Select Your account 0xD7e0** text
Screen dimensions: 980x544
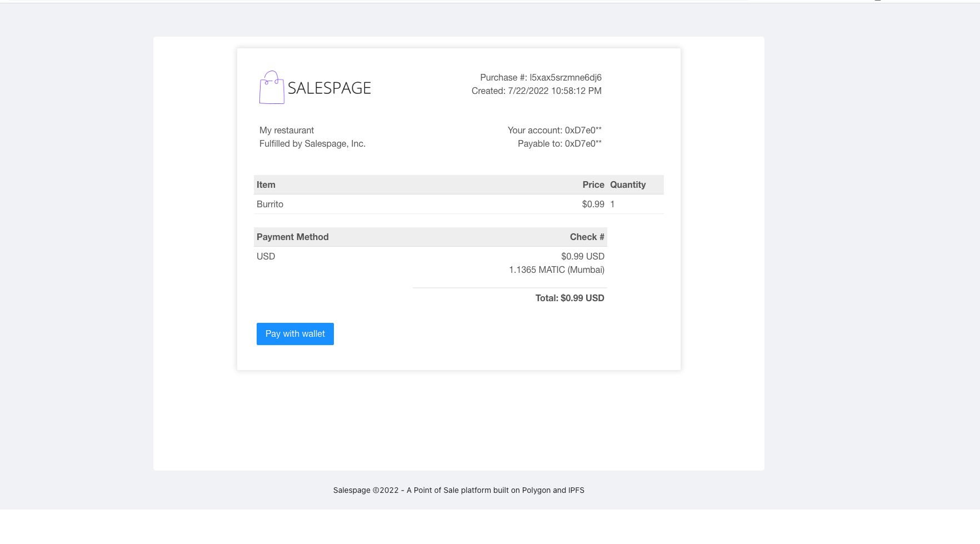(x=554, y=131)
